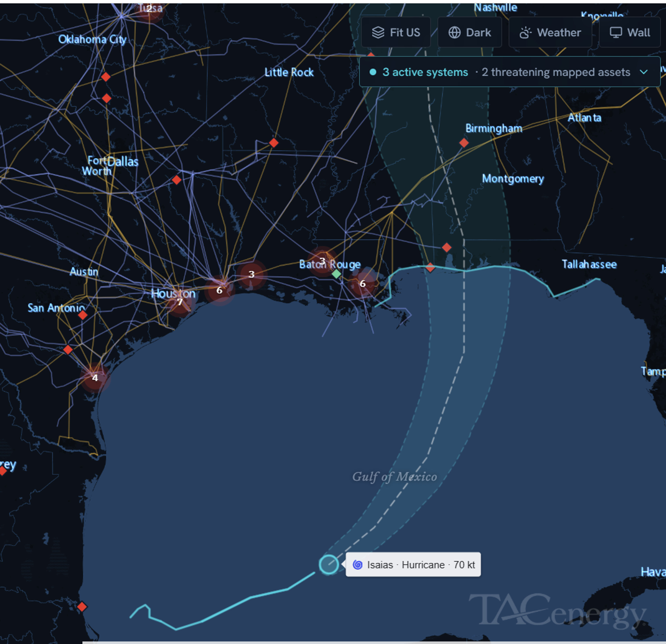Image resolution: width=666 pixels, height=644 pixels.
Task: Click the cluster marker 4 near Corpus Christi
Action: click(95, 377)
